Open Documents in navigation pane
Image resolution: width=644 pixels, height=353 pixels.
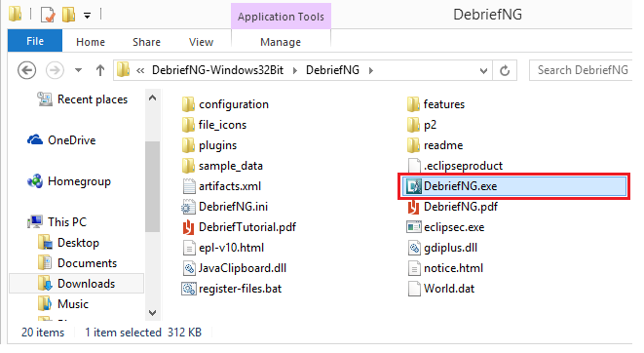pyautogui.click(x=77, y=263)
